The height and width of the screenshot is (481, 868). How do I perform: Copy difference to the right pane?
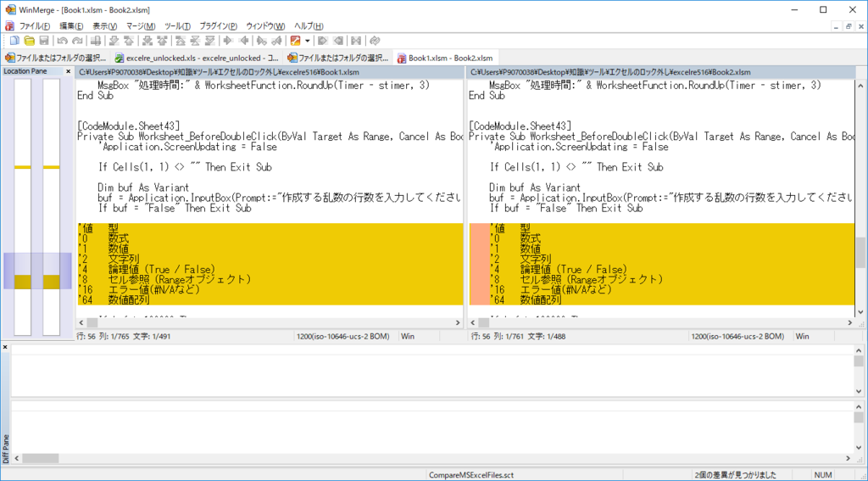point(227,41)
